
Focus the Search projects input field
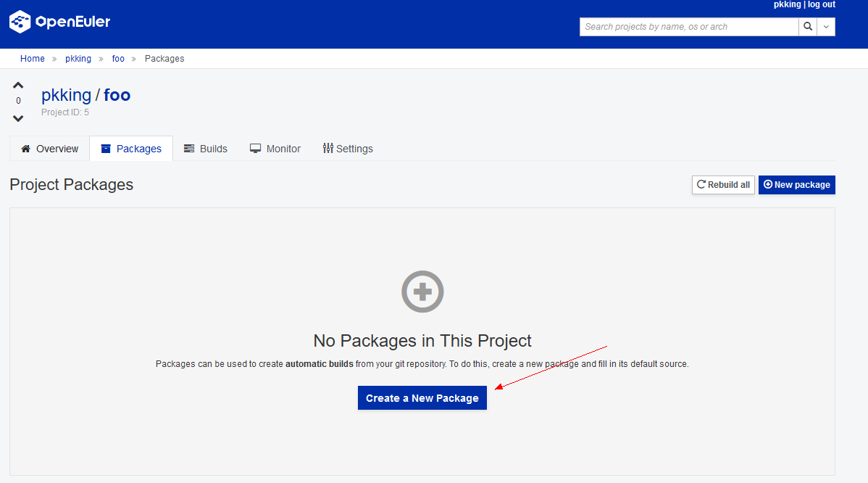[688, 27]
